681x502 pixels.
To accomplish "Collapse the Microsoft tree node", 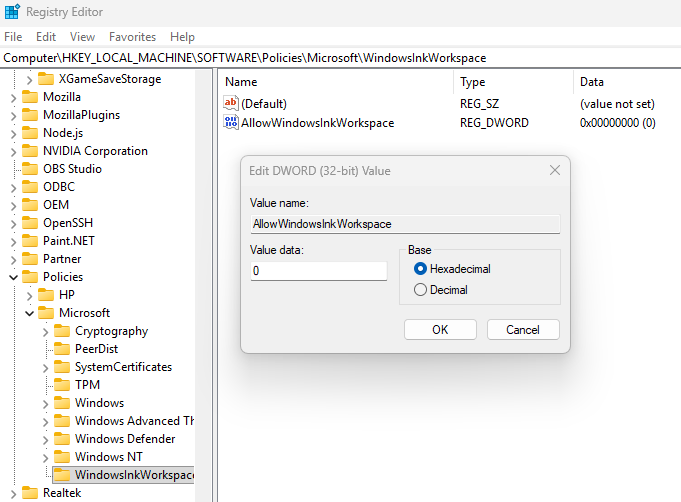I will [29, 314].
